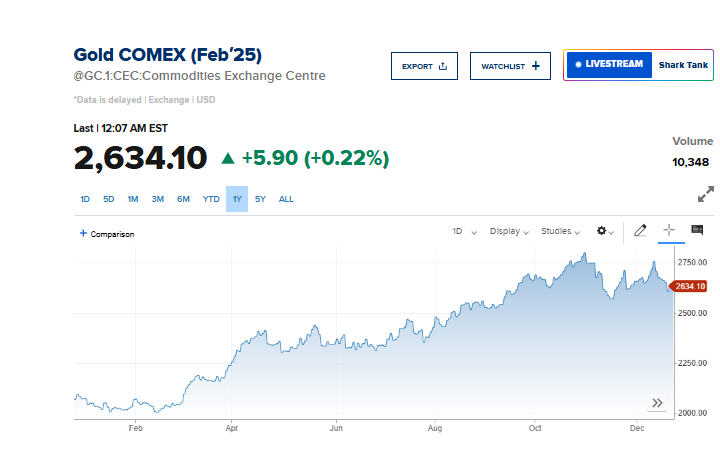This screenshot has width=720, height=456.
Task: Toggle the crosshair cursor tool
Action: point(669,231)
